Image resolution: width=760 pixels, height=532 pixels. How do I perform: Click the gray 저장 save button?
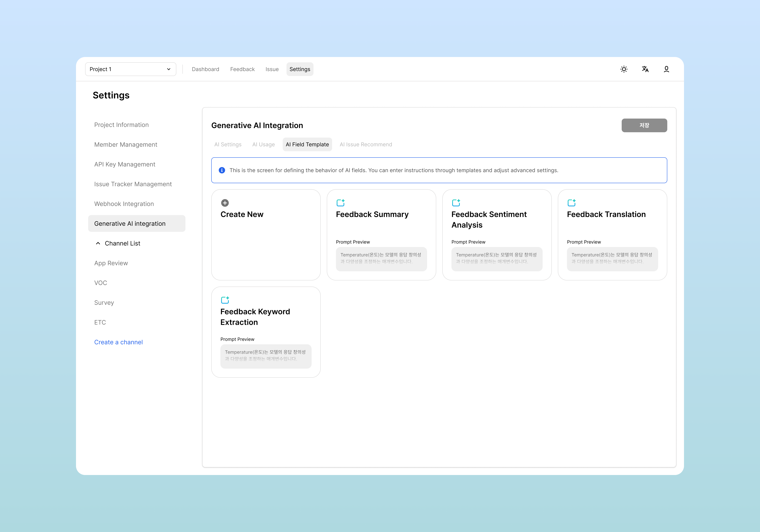click(x=644, y=125)
